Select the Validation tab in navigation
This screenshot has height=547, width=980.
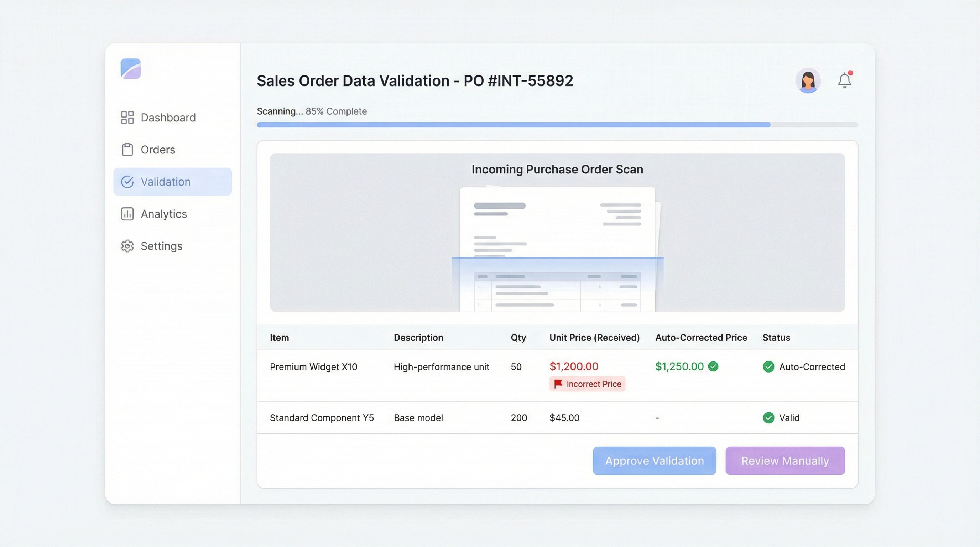(x=166, y=182)
